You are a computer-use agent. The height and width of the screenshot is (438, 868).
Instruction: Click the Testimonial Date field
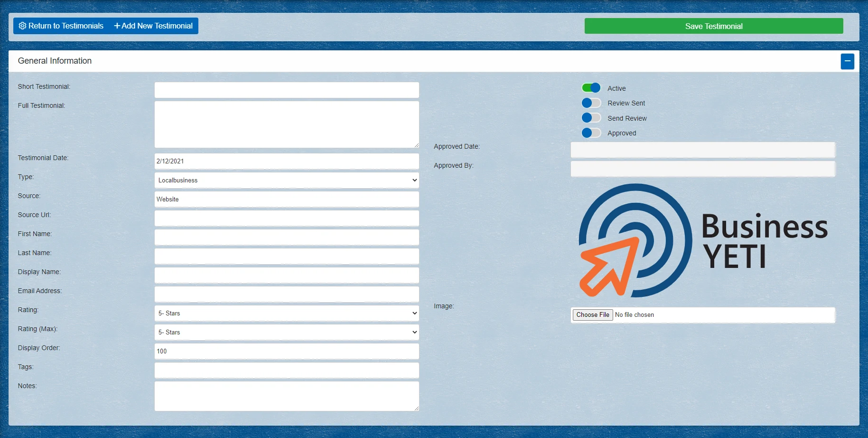pyautogui.click(x=287, y=161)
